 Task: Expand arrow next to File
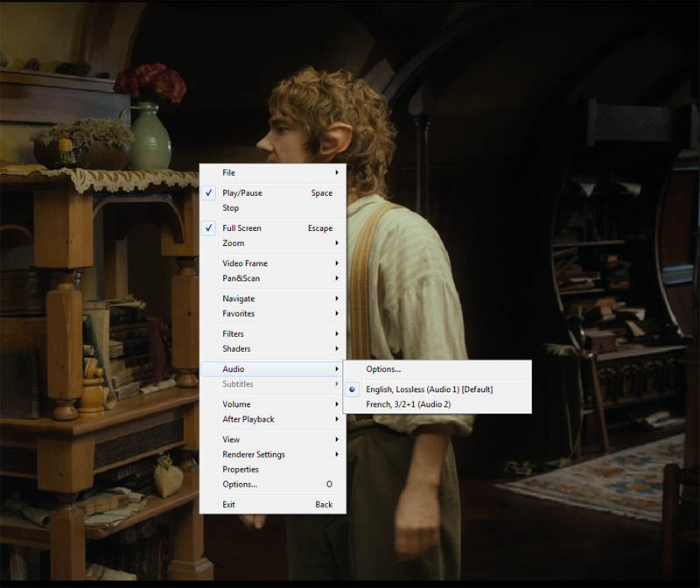pyautogui.click(x=337, y=172)
